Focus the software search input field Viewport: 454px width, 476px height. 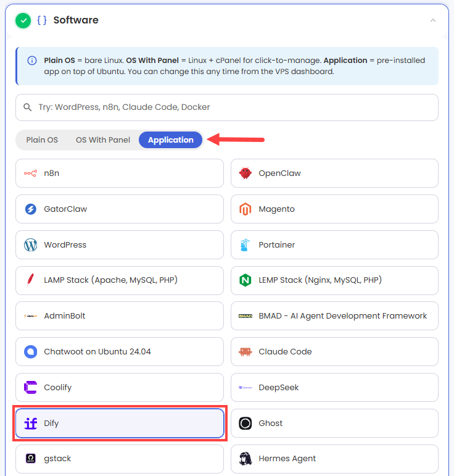227,107
